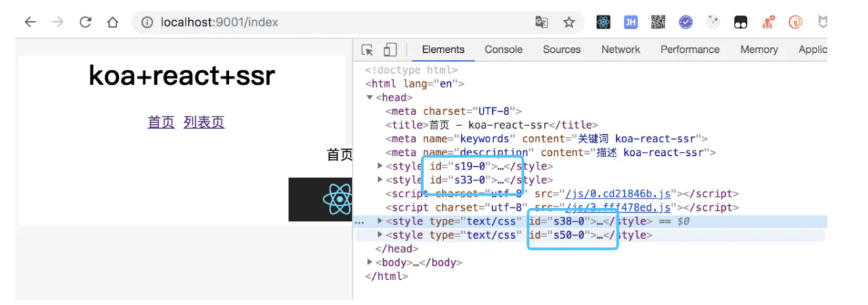The width and height of the screenshot is (868, 305).
Task: Open the React Developer Tools extension
Action: click(603, 22)
